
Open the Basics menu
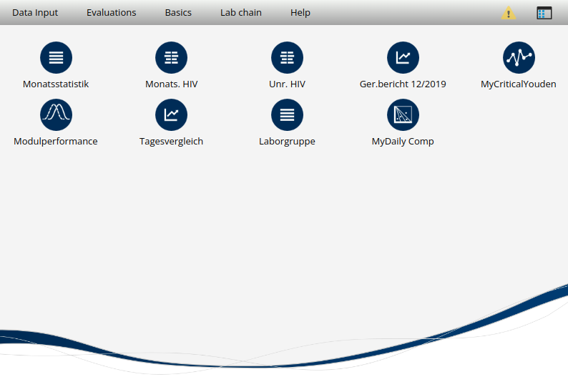[x=178, y=13]
